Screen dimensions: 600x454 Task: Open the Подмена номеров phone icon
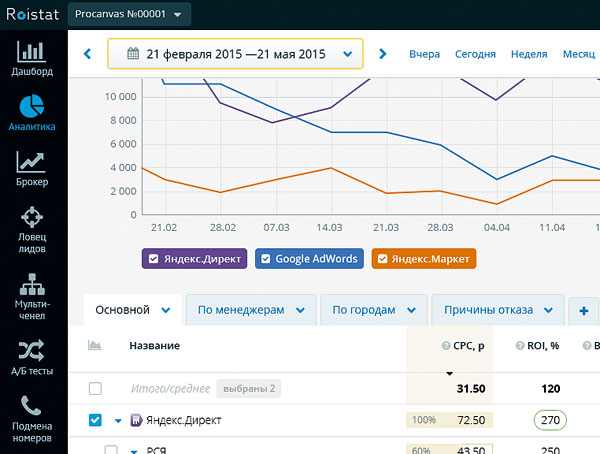[x=31, y=406]
